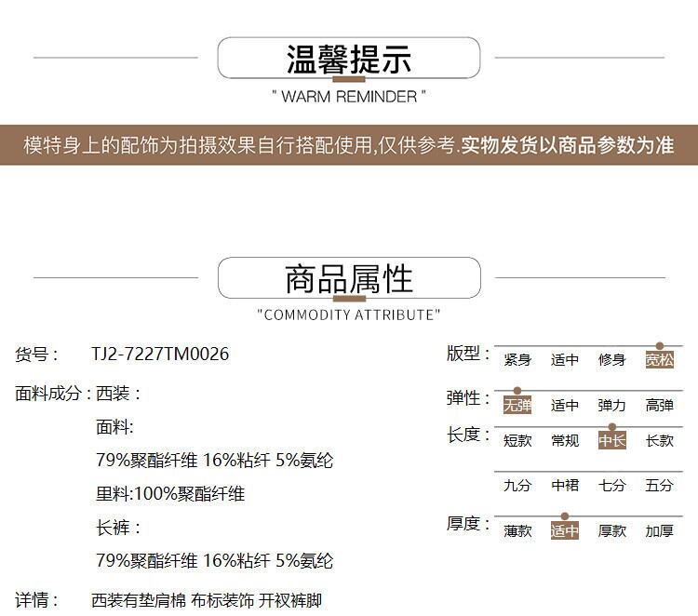Screen dimensions: 698x616
Task: Click the first 79%聚酯纤维 composition line under 西装
Action: tap(215, 461)
